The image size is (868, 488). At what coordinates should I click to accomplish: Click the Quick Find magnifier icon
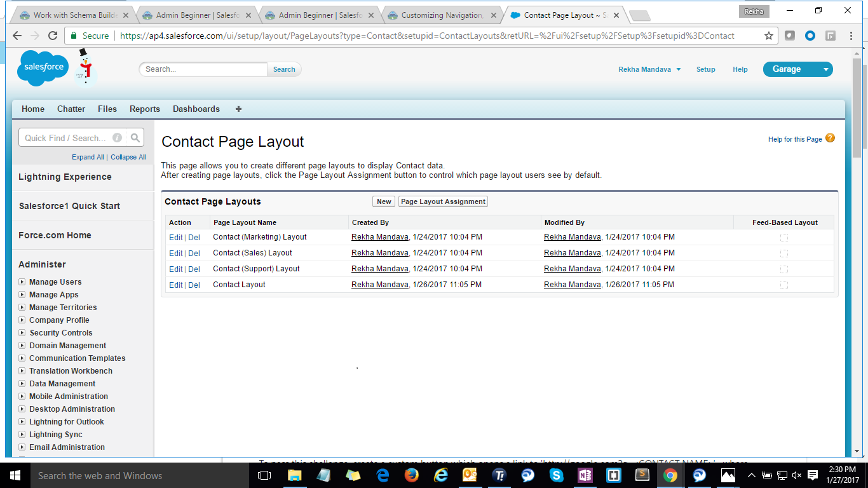click(135, 137)
